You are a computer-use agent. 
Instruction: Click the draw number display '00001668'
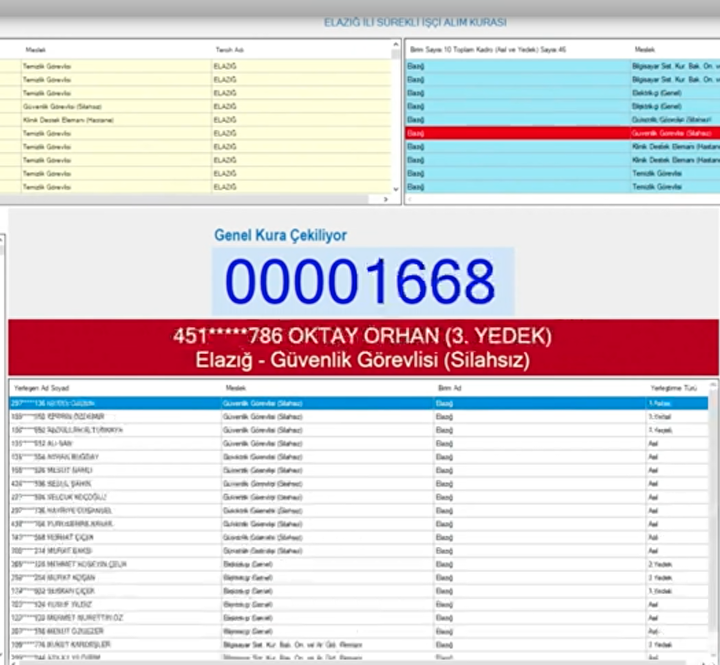point(363,281)
